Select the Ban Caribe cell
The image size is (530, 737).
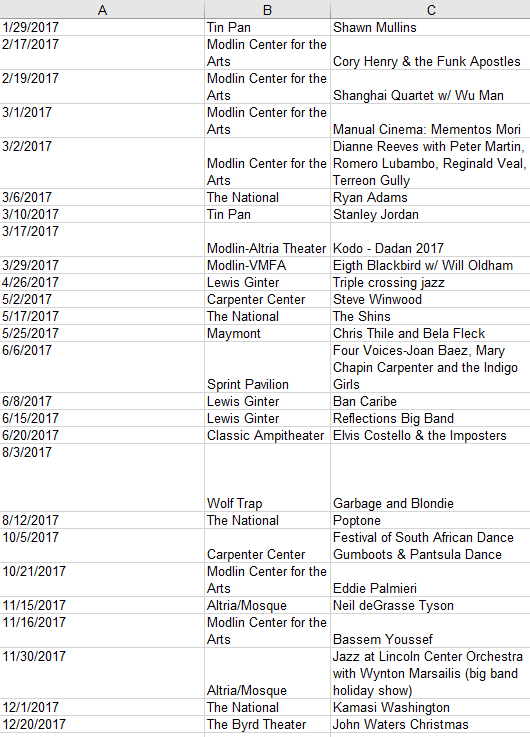point(430,401)
